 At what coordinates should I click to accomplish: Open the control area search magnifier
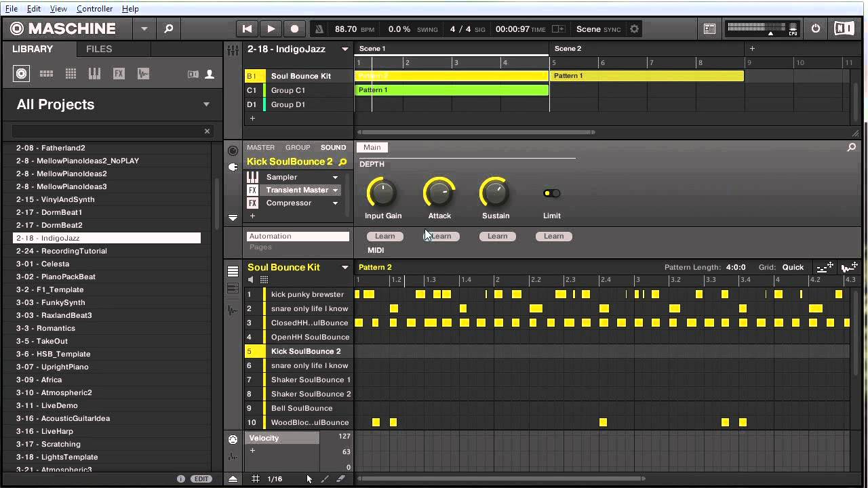tap(852, 147)
